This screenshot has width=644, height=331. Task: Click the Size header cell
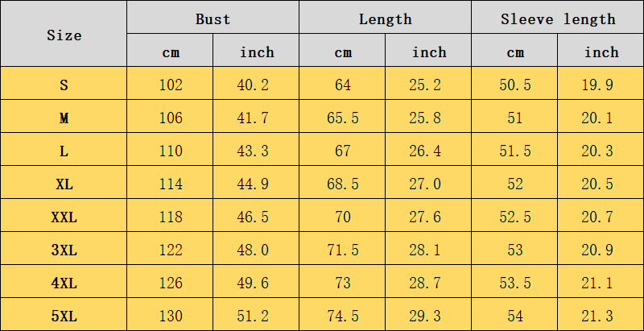[x=64, y=34]
